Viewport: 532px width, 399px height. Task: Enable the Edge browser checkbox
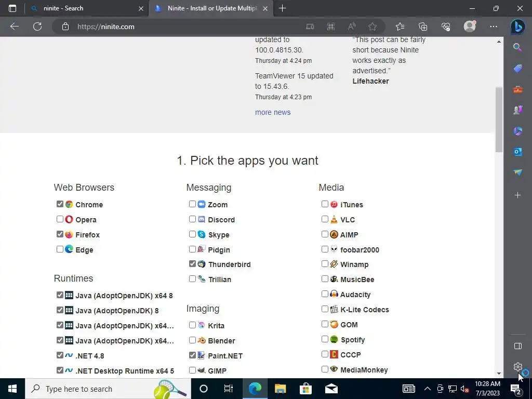click(x=60, y=249)
